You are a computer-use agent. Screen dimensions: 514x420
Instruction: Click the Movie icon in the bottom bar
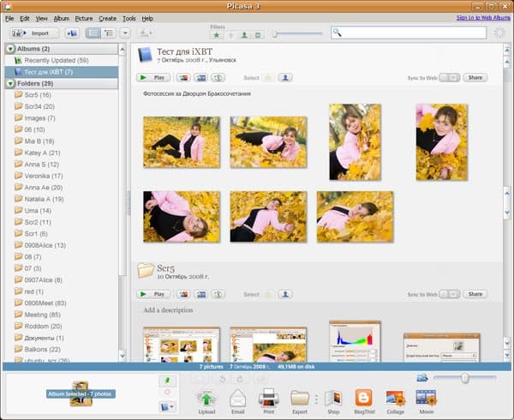(x=426, y=402)
